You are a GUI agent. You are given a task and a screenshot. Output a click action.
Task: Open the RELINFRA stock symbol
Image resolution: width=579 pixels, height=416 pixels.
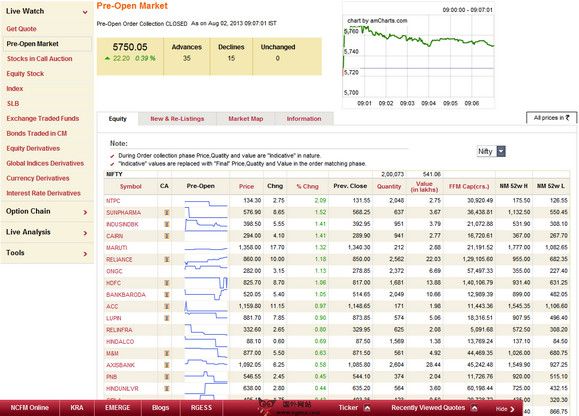[x=119, y=330]
